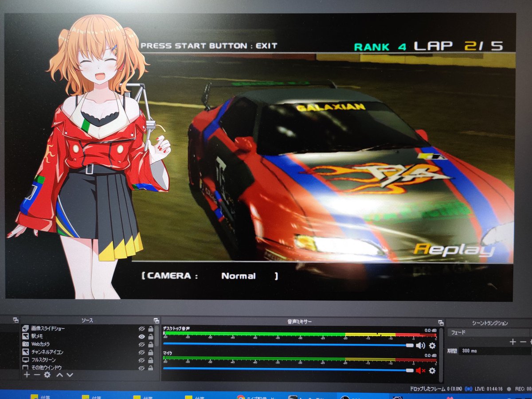This screenshot has width=532, height=399.
Task: Move selected source up in the list
Action: pyautogui.click(x=59, y=375)
